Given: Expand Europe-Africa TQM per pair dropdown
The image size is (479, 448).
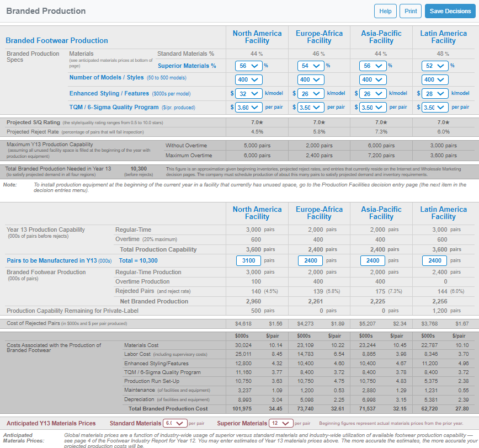Looking at the screenshot, I should click(311, 108).
